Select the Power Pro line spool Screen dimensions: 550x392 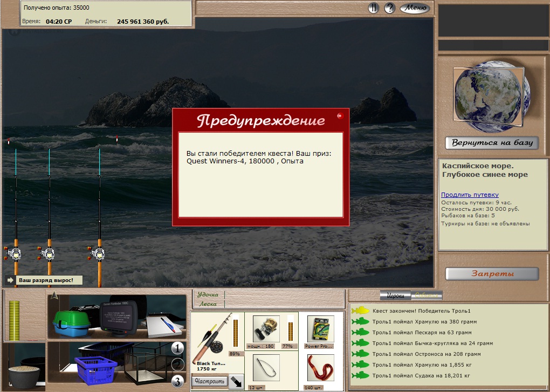[x=320, y=328]
